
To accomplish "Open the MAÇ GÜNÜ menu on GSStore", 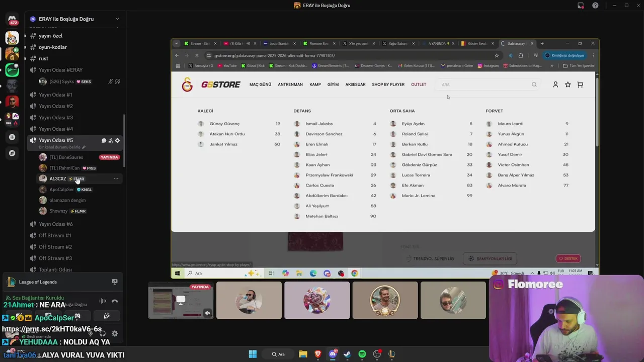I will tap(260, 84).
